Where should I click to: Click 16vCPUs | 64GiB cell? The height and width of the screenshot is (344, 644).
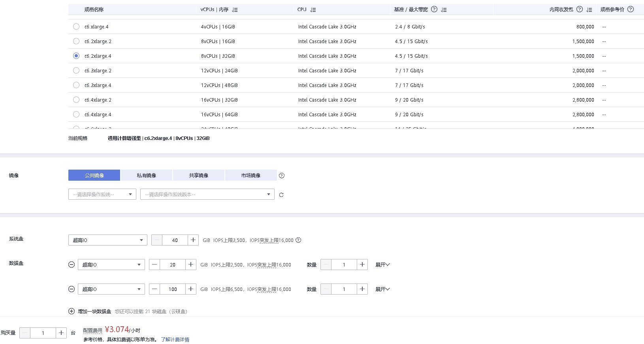tap(219, 115)
